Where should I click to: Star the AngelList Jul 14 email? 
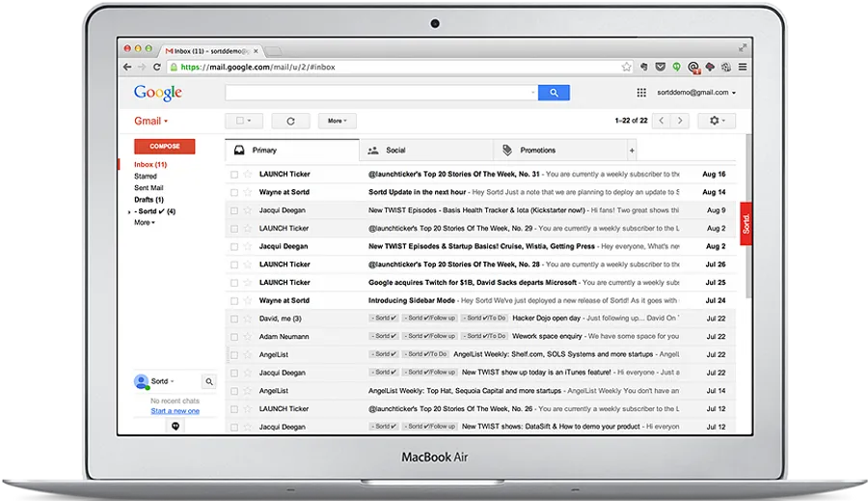pyautogui.click(x=248, y=391)
